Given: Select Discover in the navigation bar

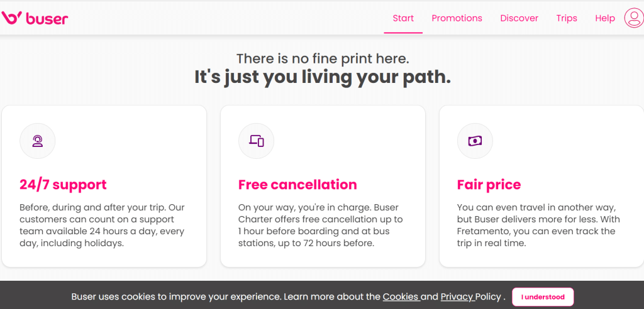Looking at the screenshot, I should (x=519, y=18).
